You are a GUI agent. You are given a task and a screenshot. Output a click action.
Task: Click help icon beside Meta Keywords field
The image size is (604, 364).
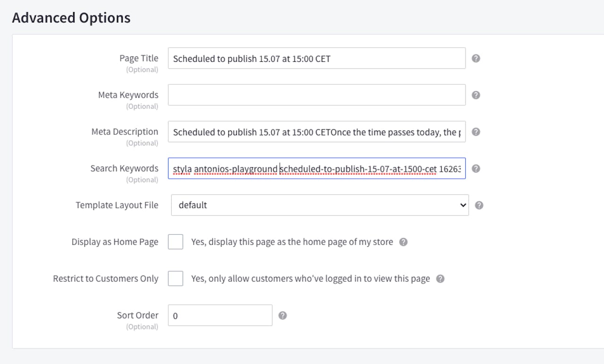click(x=476, y=95)
